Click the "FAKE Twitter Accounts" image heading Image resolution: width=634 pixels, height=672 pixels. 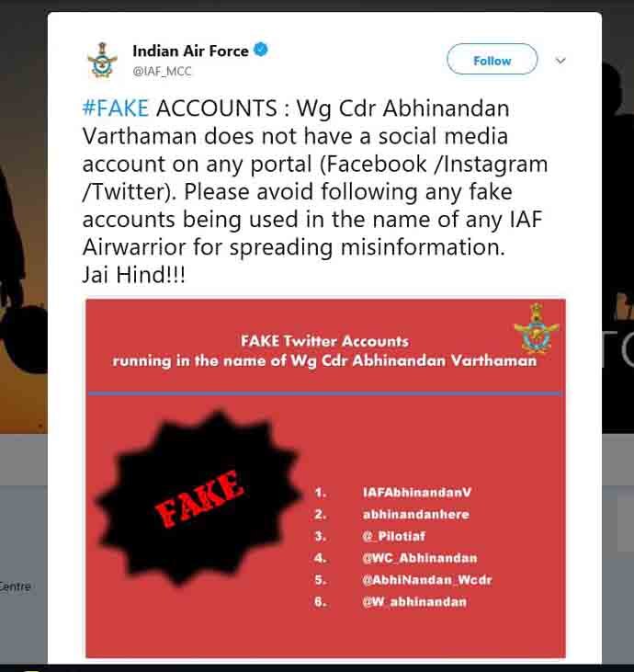(x=324, y=341)
